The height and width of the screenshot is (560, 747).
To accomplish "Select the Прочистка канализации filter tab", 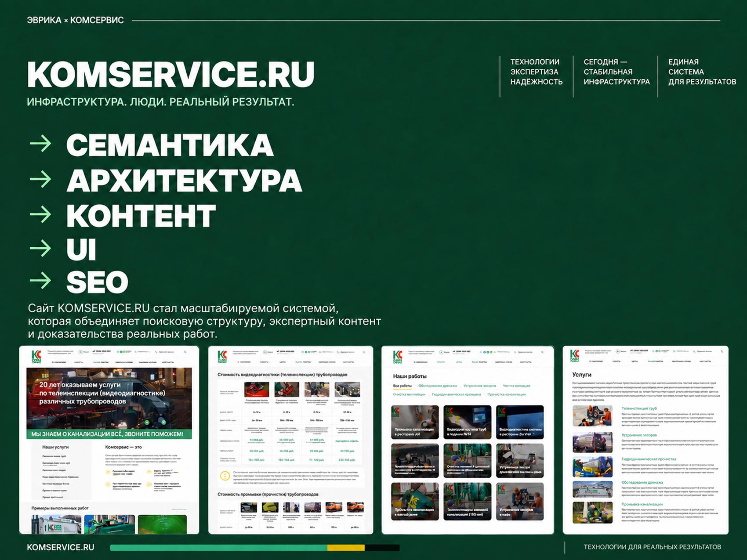I will coord(506,394).
